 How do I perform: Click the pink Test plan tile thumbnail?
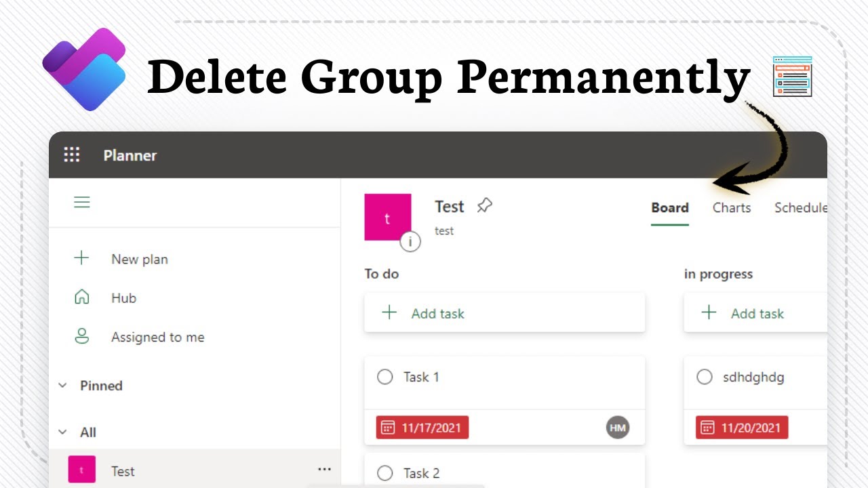tap(387, 217)
